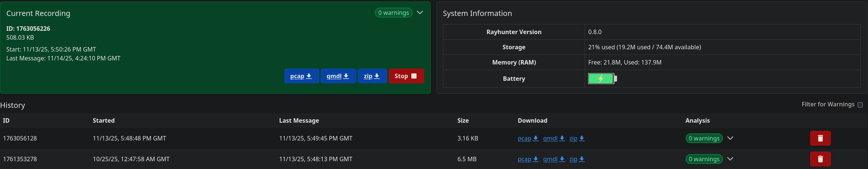Image resolution: width=868 pixels, height=169 pixels.
Task: Click 0 warnings badge for recording 1761353278
Action: tap(704, 159)
